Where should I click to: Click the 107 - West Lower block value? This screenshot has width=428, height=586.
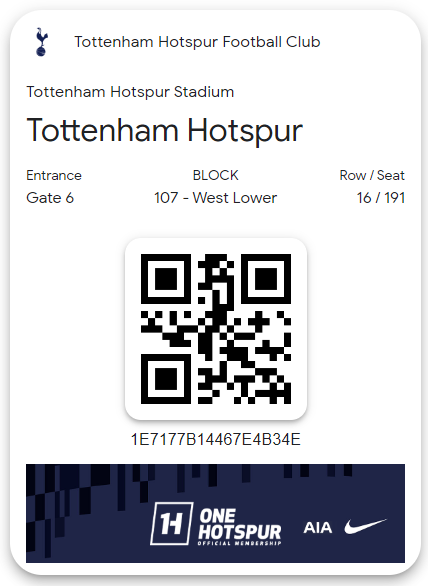[x=216, y=198]
